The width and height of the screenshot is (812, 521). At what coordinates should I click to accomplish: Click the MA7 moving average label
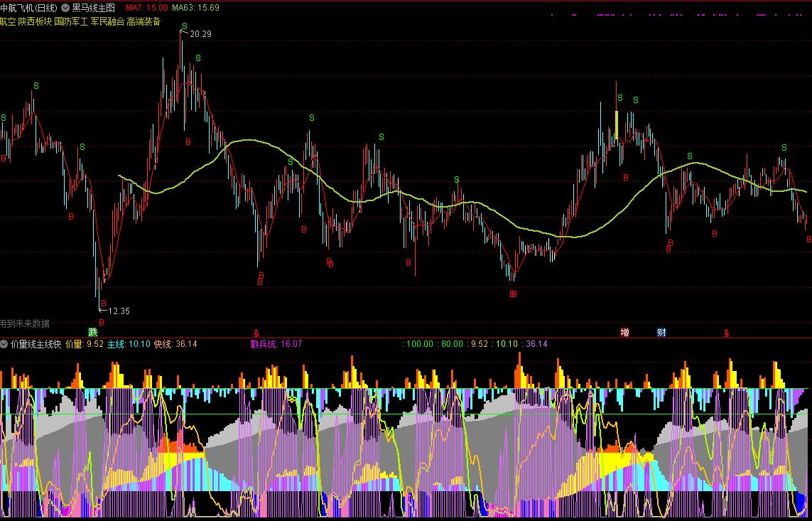pos(146,8)
